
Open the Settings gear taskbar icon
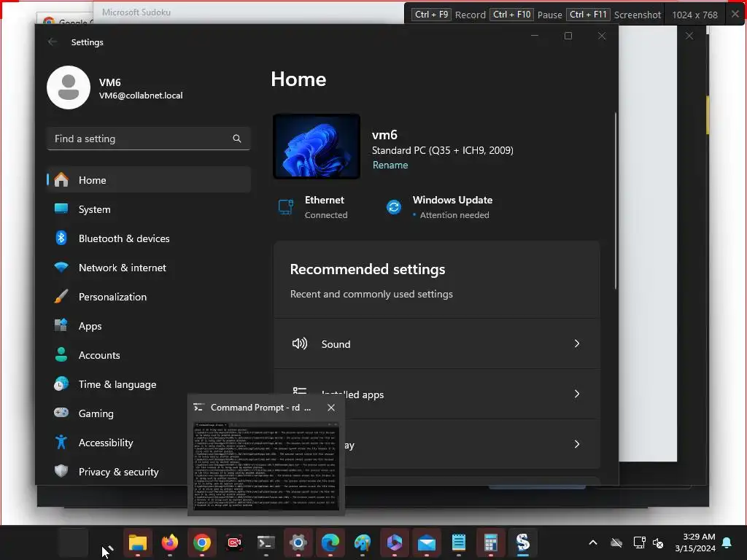click(298, 542)
